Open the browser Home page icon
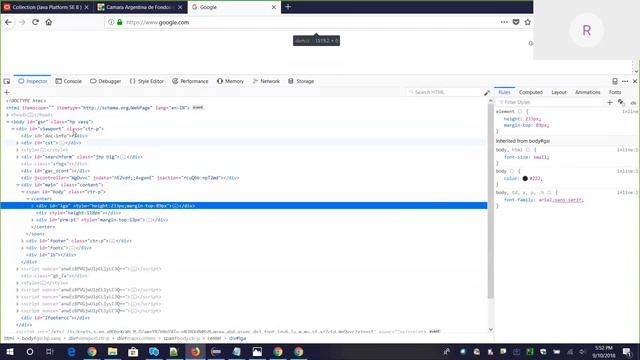This screenshot has height=360, width=640. click(x=49, y=22)
